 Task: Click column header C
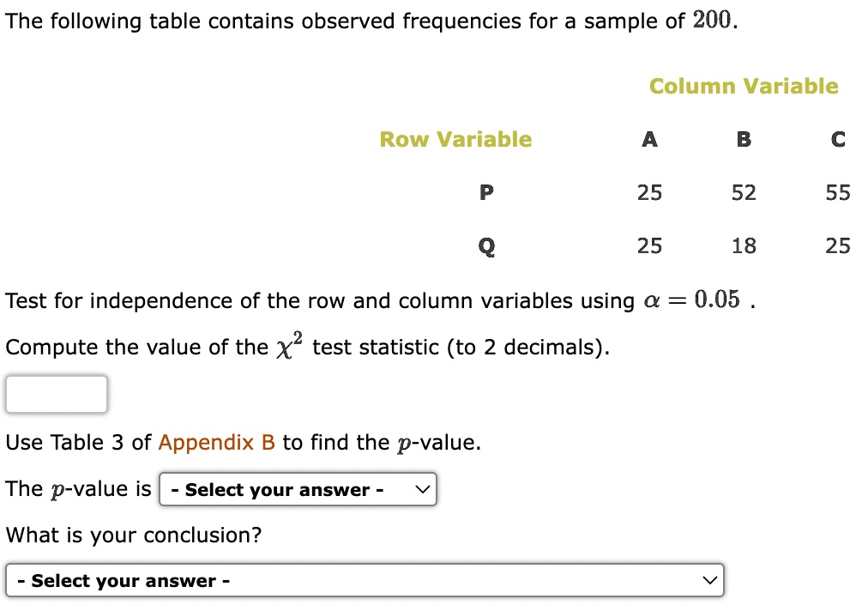(838, 139)
